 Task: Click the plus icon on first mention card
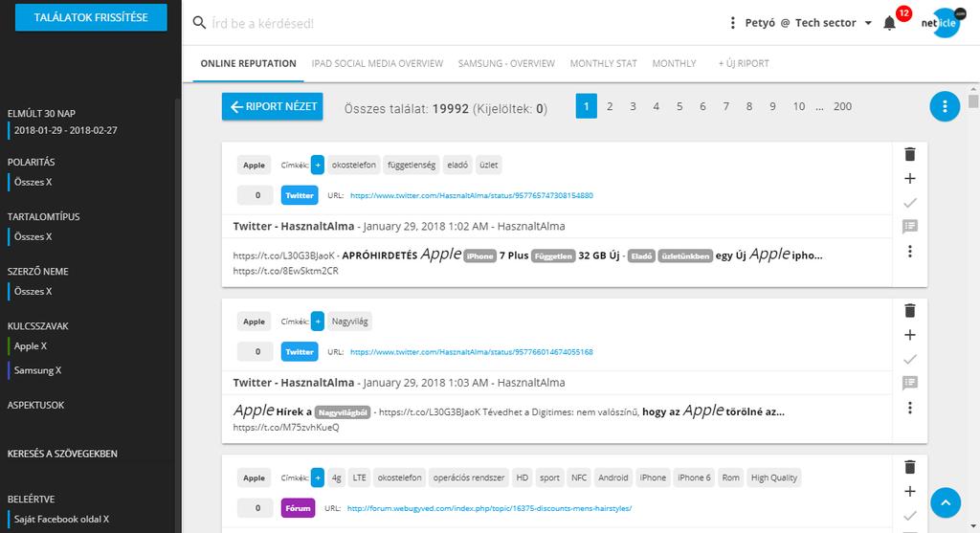click(x=910, y=179)
